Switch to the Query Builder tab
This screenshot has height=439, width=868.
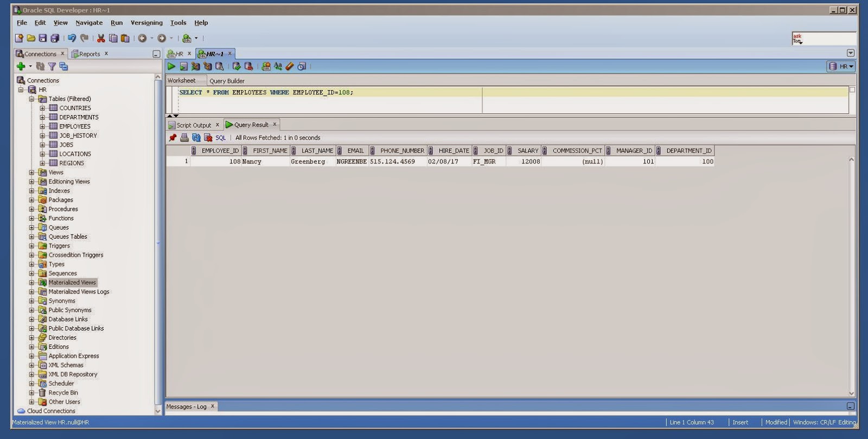tap(227, 81)
